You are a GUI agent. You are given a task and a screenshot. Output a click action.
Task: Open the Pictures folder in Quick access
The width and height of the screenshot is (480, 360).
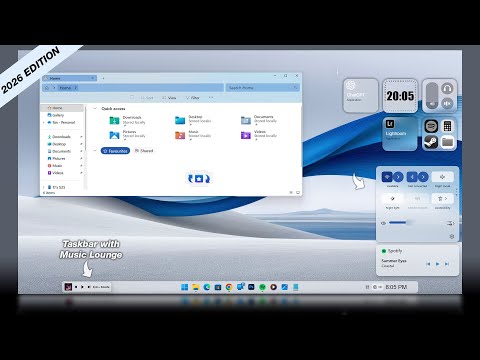tap(127, 134)
